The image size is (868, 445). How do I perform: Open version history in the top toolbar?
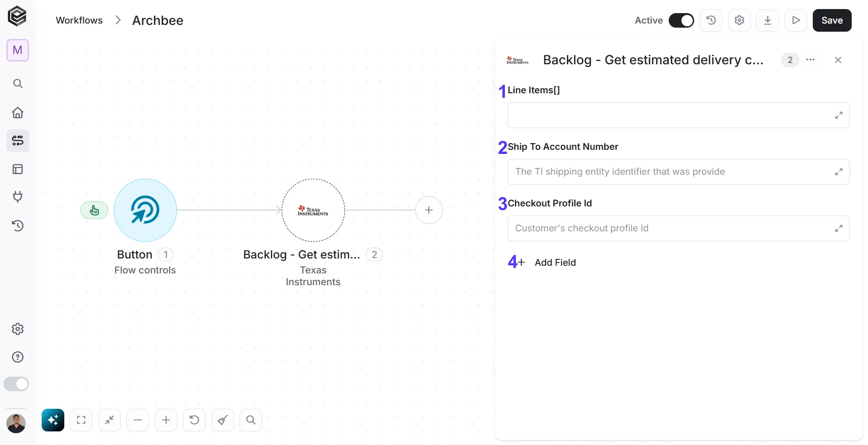711,20
